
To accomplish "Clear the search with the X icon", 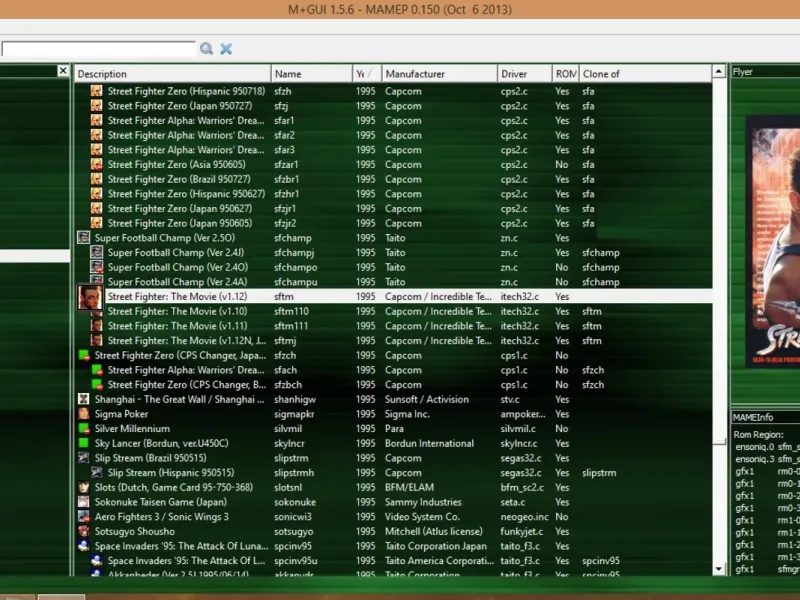I will click(x=226, y=48).
